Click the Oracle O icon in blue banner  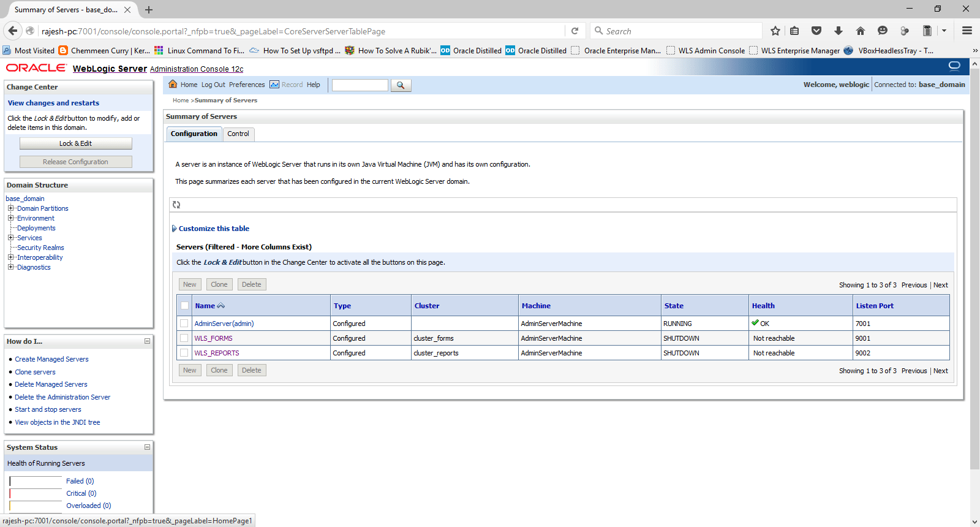954,66
